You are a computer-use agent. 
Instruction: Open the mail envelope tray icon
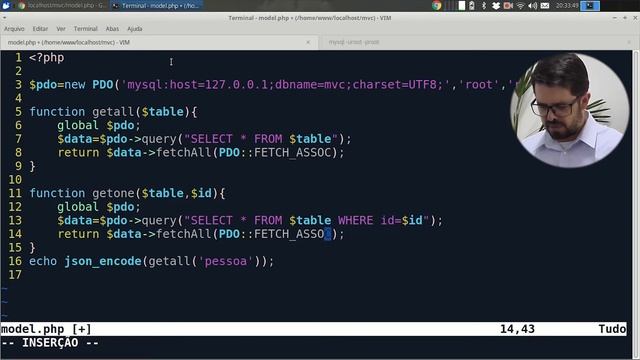[x=545, y=5]
